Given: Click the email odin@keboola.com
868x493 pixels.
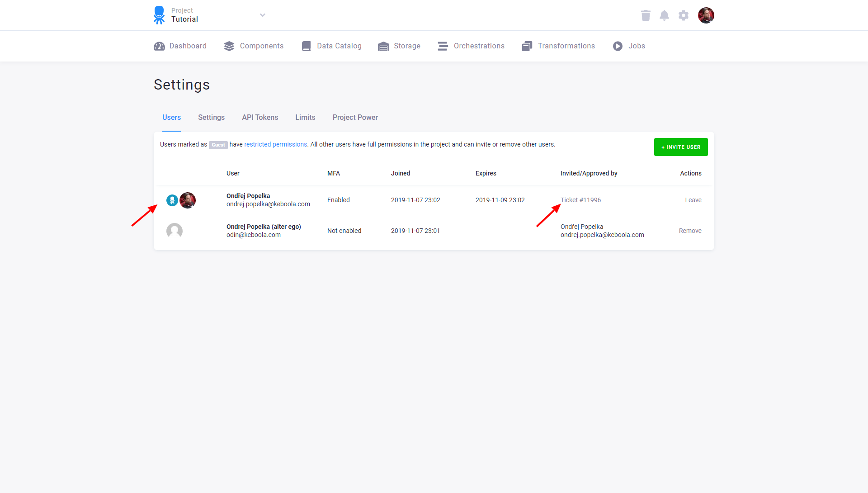Looking at the screenshot, I should coord(254,235).
